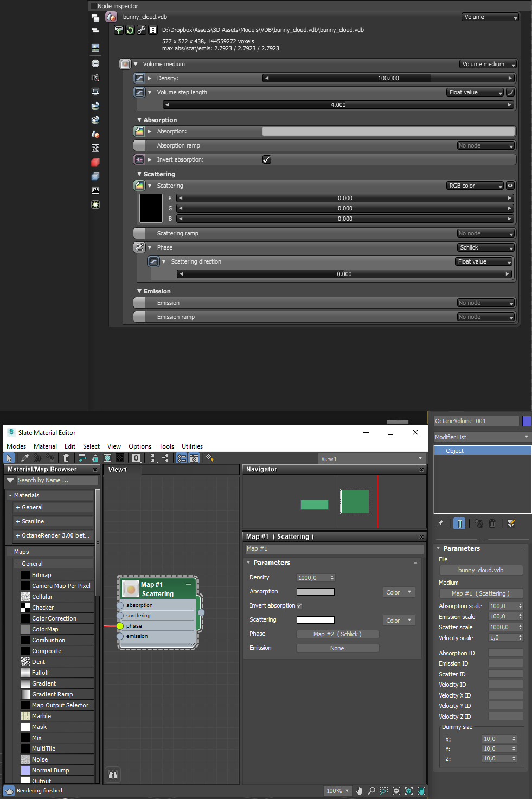Open the clock animation sidebar icon

pyautogui.click(x=95, y=63)
